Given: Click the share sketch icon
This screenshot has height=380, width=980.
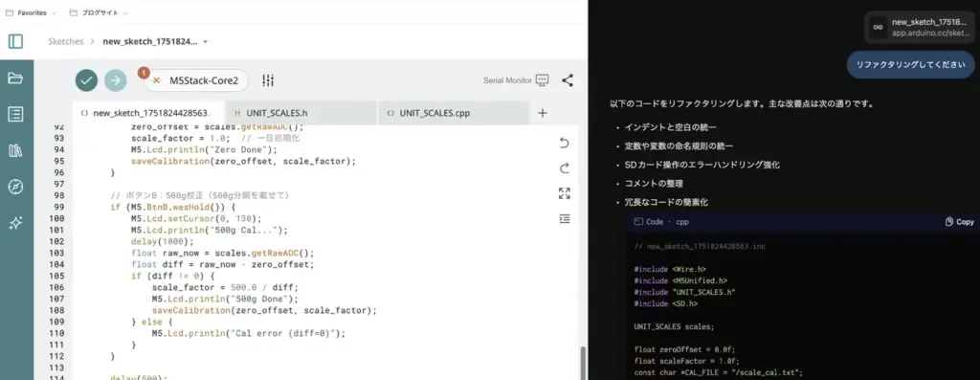Looking at the screenshot, I should point(567,80).
